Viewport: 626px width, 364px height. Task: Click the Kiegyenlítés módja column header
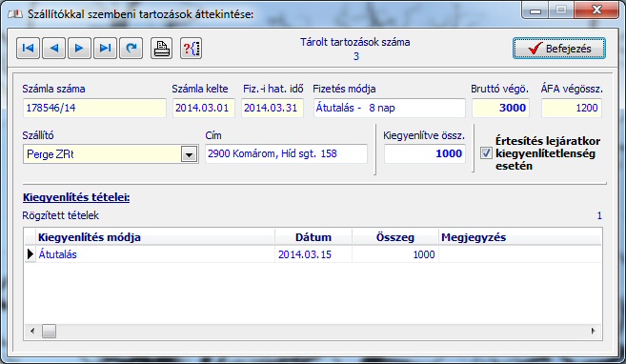click(x=155, y=237)
